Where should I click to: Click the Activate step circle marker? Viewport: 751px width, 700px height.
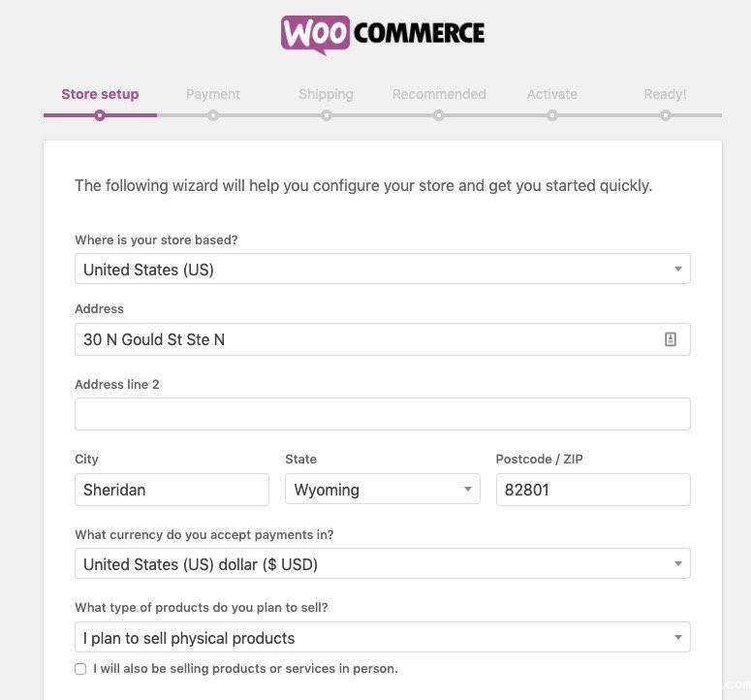click(x=552, y=115)
